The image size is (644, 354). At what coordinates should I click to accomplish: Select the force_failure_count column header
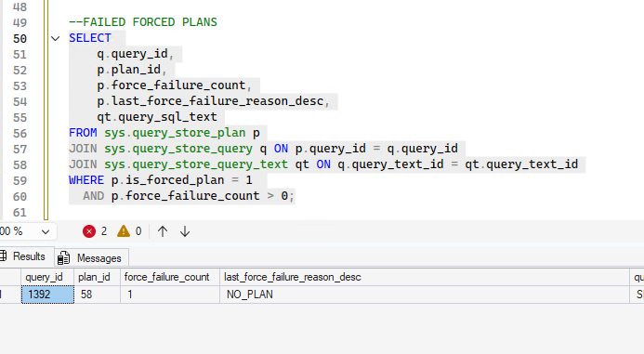(x=170, y=277)
